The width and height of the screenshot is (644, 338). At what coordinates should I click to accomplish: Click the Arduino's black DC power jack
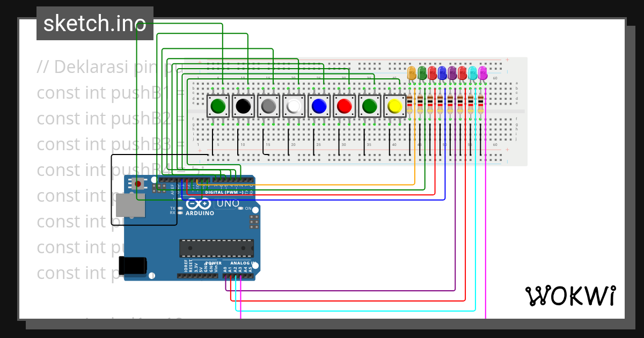coord(133,265)
